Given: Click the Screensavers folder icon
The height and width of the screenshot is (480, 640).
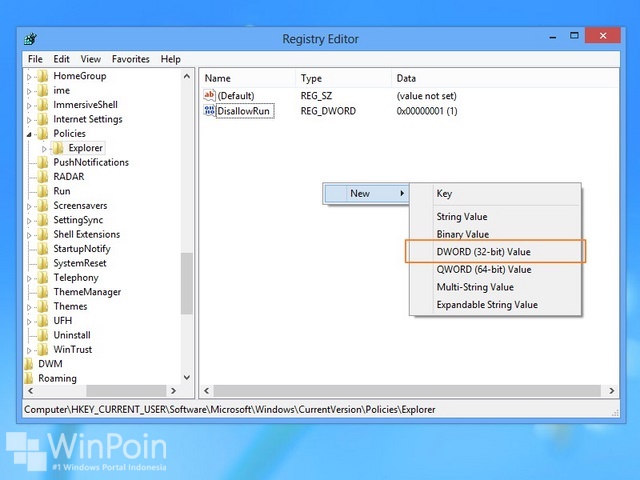Looking at the screenshot, I should (43, 206).
